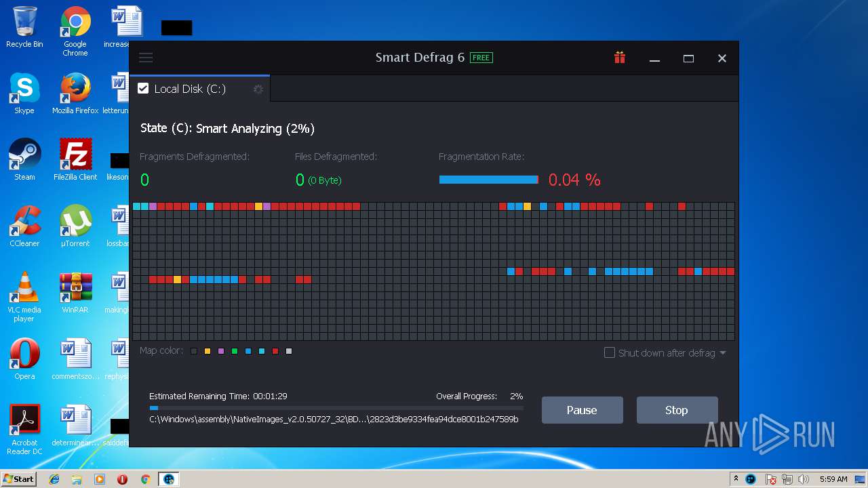
Task: Open the Skype desktop shortcut
Action: pyautogui.click(x=24, y=94)
